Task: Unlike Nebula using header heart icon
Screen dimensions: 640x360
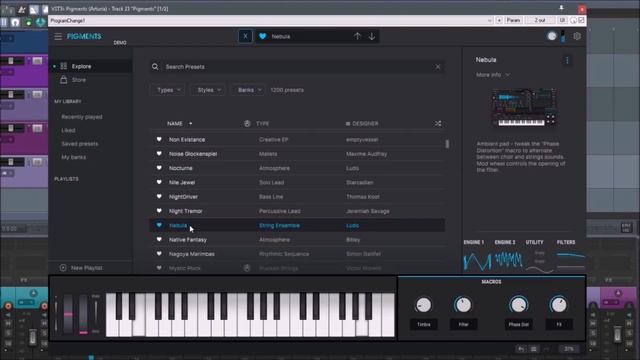Action: coord(262,36)
